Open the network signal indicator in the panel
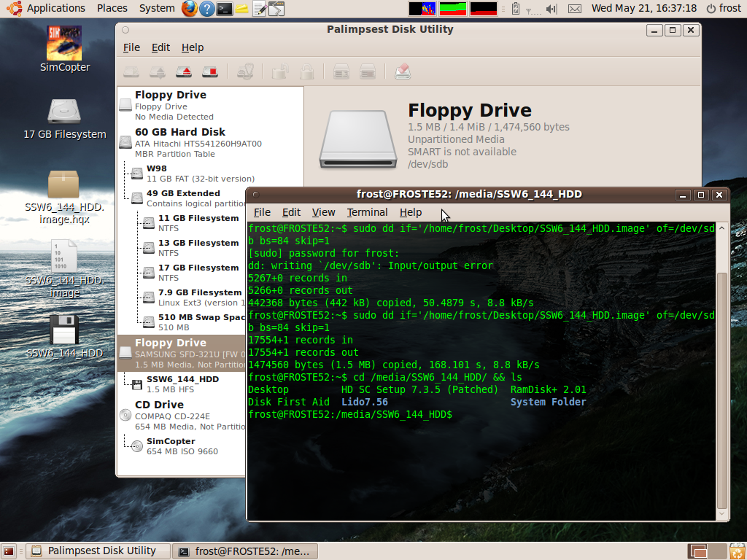 click(x=533, y=9)
